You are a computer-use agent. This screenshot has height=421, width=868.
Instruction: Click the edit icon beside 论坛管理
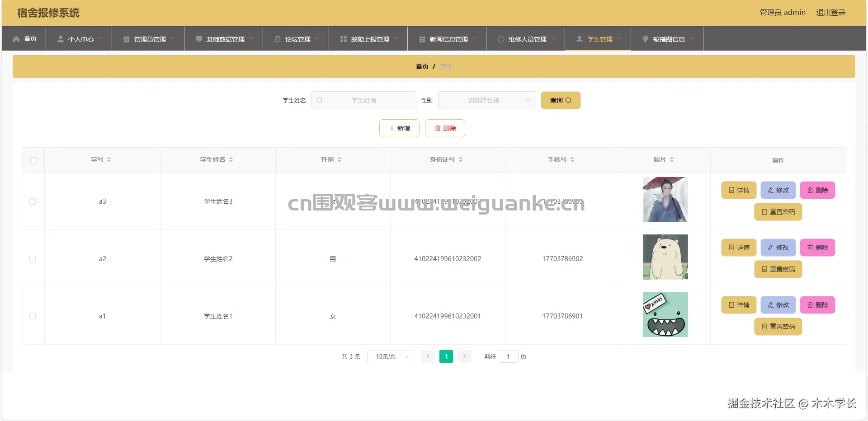(278, 39)
